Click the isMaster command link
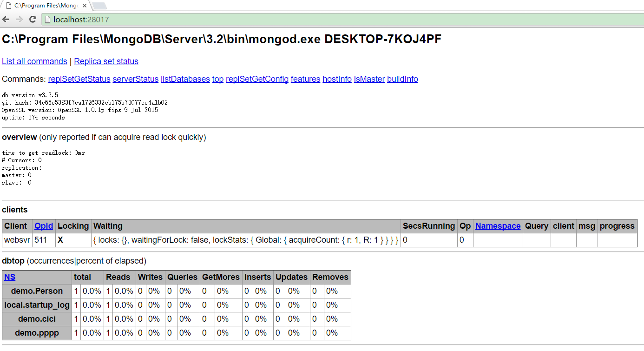 [x=369, y=79]
